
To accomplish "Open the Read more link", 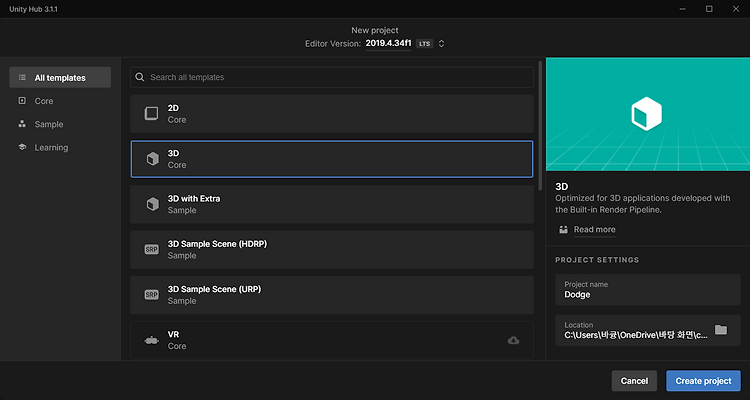I will point(595,230).
